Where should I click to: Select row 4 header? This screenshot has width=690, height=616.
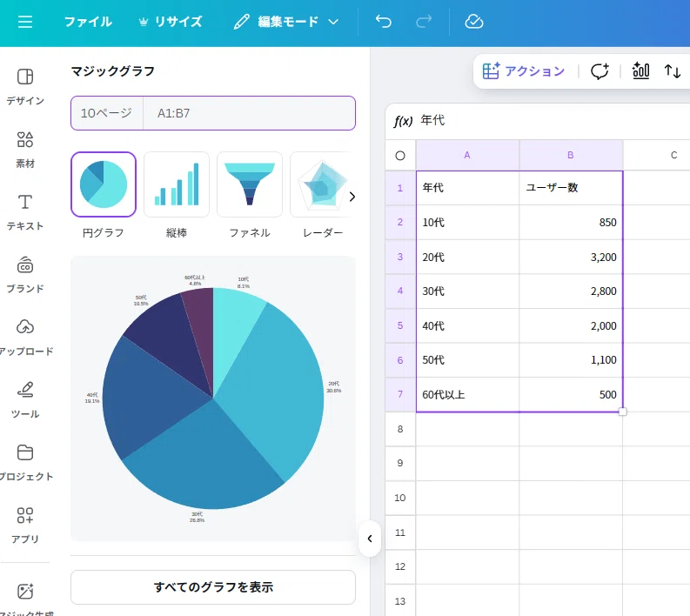[400, 291]
